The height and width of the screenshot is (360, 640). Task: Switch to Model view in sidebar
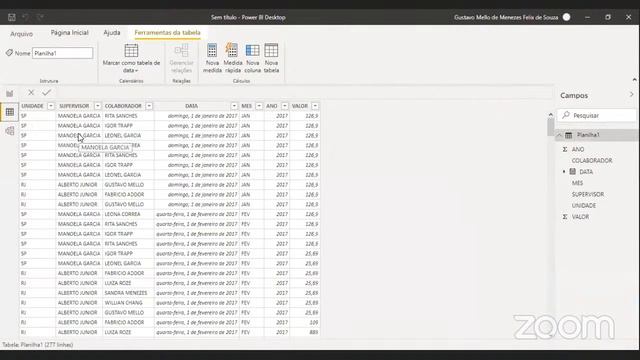click(x=10, y=131)
